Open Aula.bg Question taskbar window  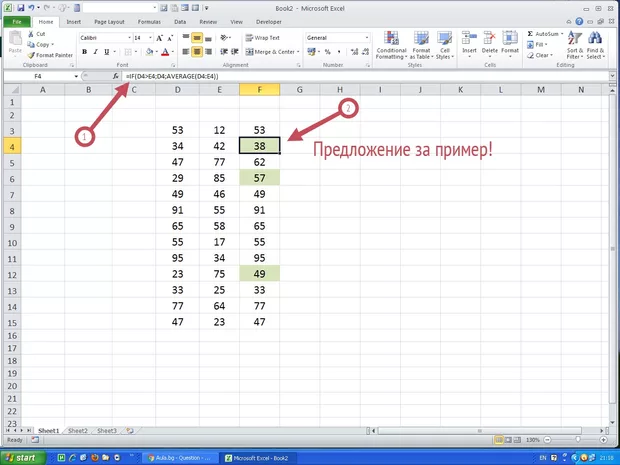[x=179, y=458]
